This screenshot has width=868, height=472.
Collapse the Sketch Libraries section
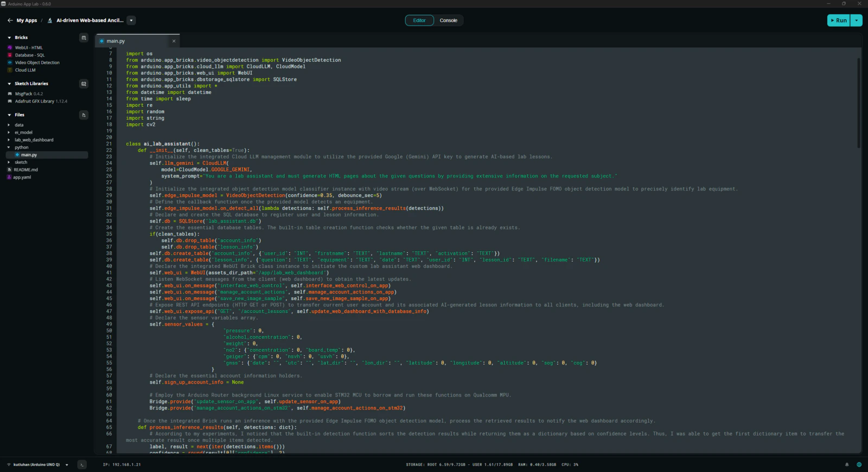pos(9,84)
